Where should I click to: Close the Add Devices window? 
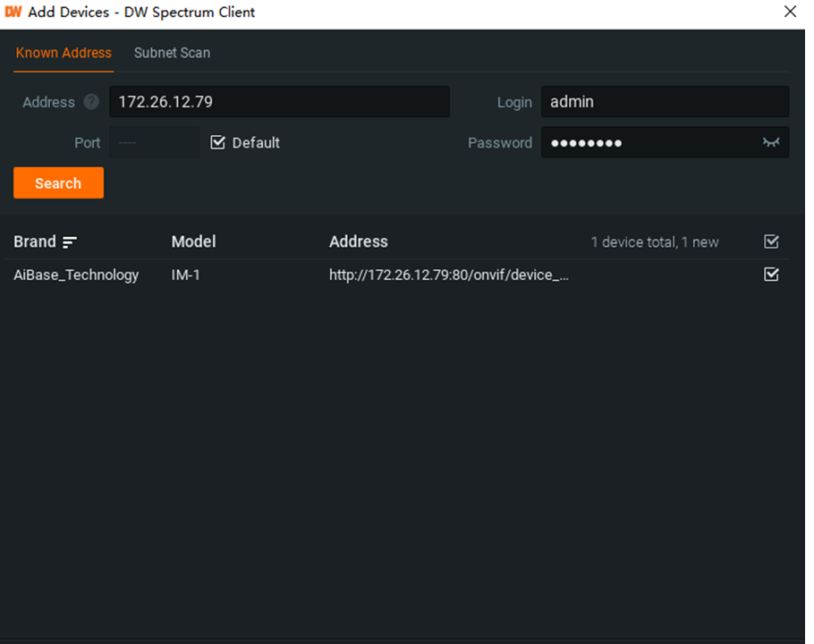tap(790, 12)
